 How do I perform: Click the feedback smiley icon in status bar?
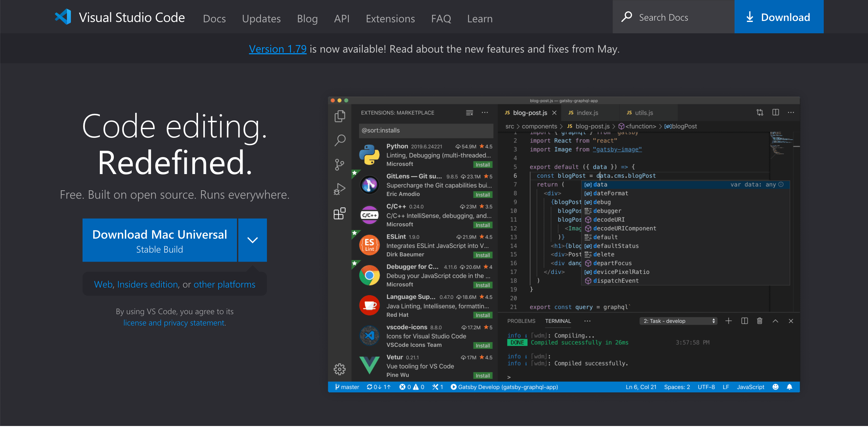(x=775, y=387)
